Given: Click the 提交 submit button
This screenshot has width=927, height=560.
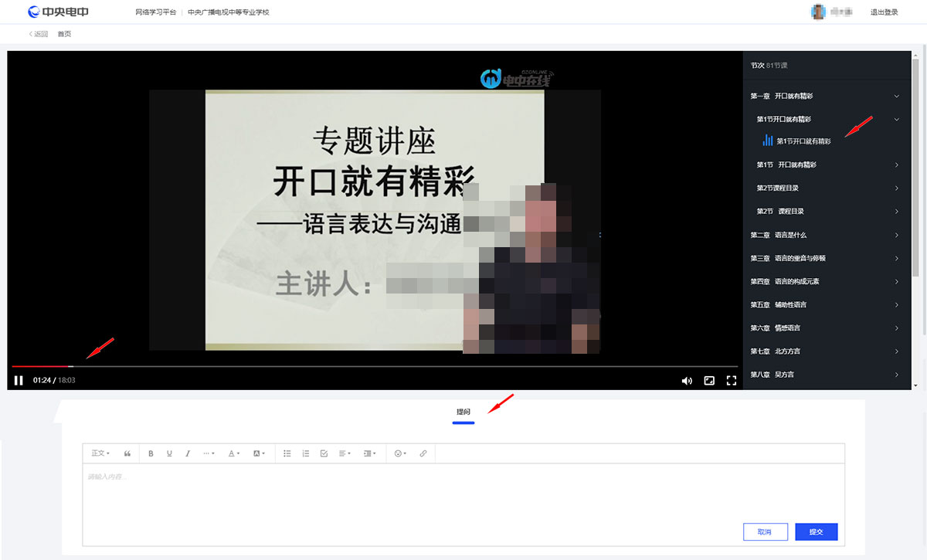Looking at the screenshot, I should tap(816, 531).
